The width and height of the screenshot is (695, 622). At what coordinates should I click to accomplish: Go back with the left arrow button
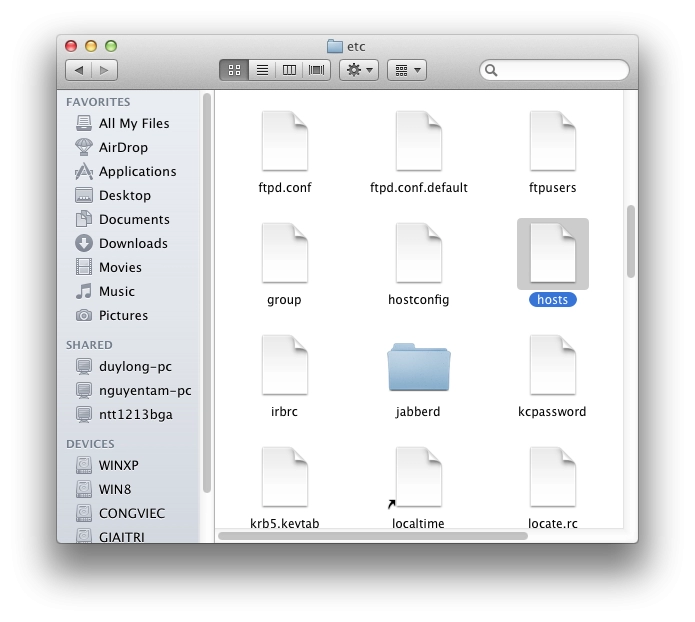point(79,70)
